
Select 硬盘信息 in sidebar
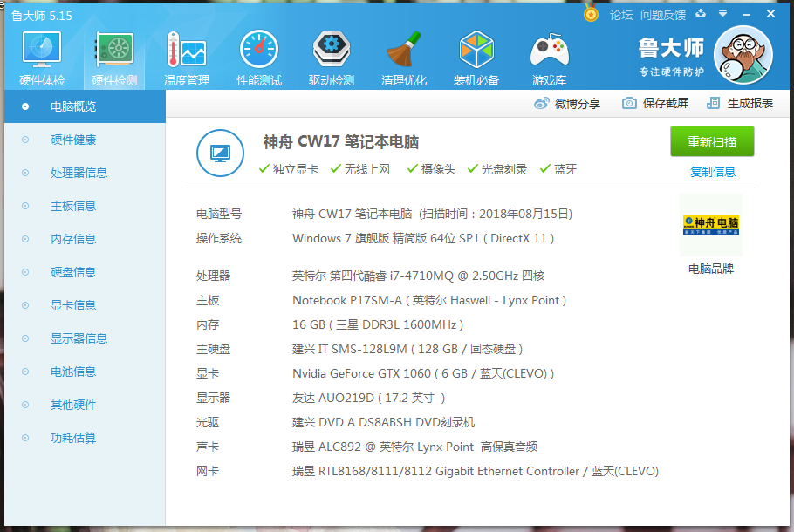pos(86,272)
